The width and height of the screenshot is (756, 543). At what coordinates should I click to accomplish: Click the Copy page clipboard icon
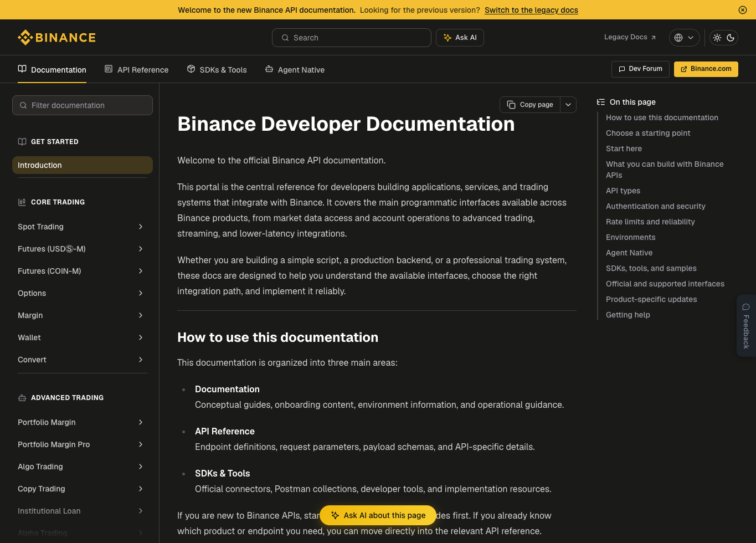pyautogui.click(x=511, y=105)
